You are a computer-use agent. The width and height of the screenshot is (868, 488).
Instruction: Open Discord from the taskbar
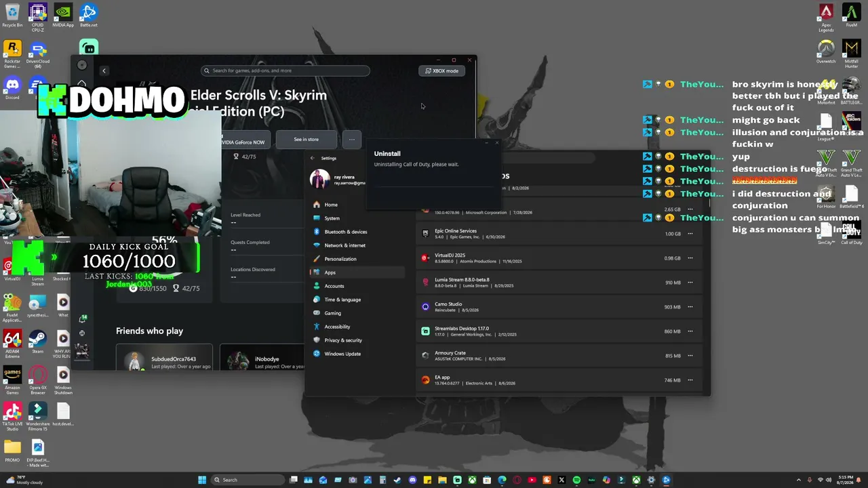[x=412, y=480]
